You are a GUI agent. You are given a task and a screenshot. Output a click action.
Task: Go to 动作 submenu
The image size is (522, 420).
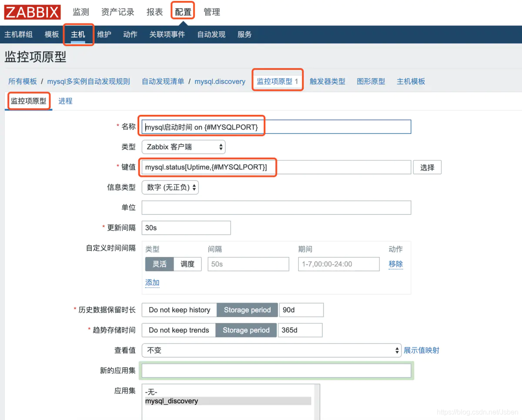[130, 34]
